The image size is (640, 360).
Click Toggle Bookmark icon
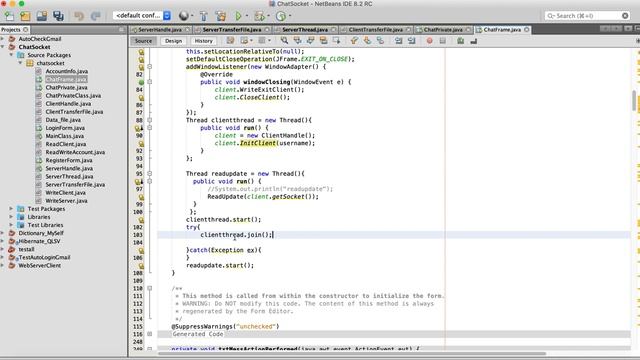pos(380,41)
